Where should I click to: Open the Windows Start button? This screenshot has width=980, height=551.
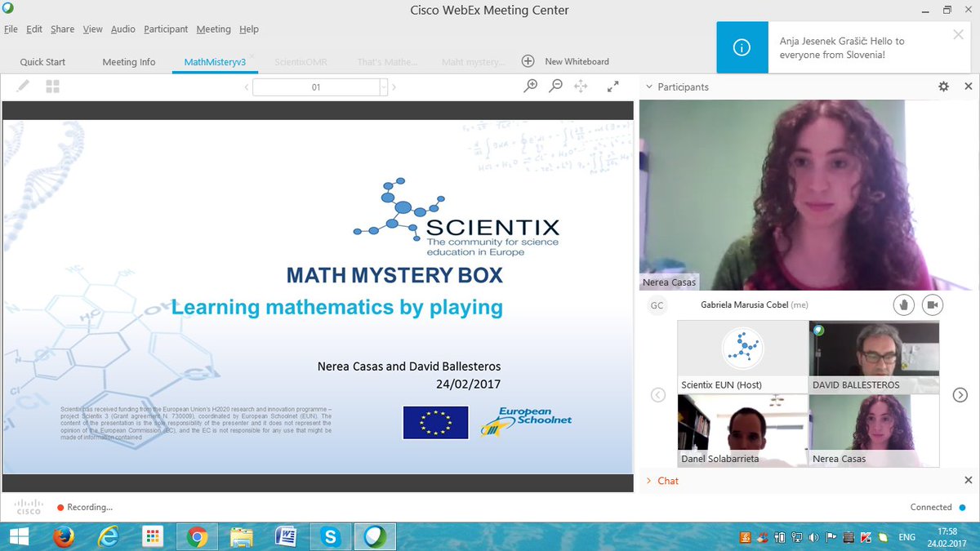pyautogui.click(x=18, y=536)
